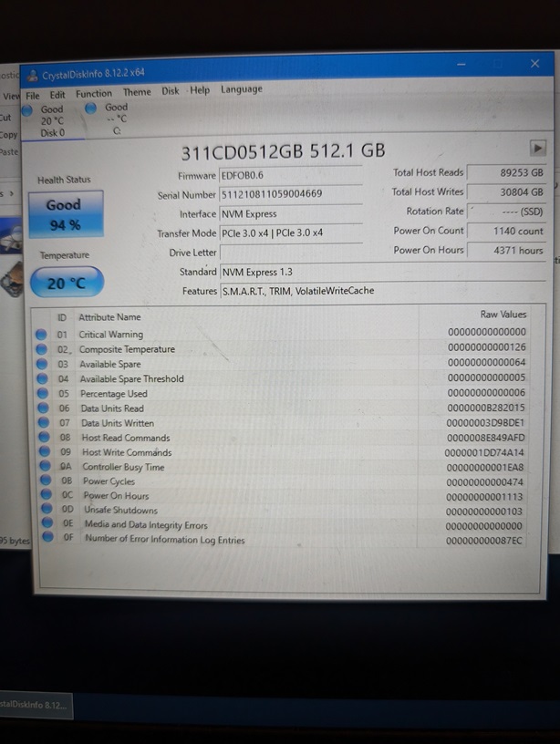560x744 pixels.
Task: Open the Function menu
Action: tap(94, 94)
